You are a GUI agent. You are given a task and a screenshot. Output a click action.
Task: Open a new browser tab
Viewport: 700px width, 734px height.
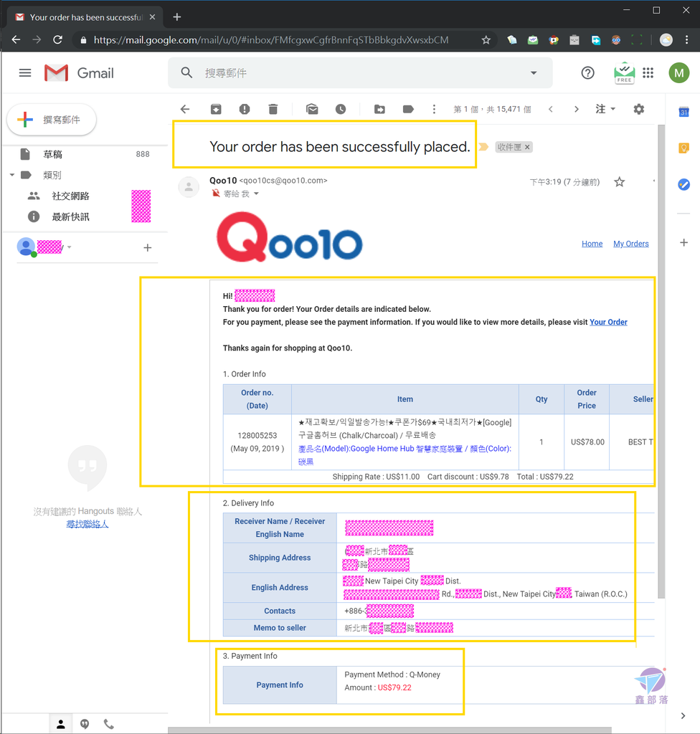[176, 17]
